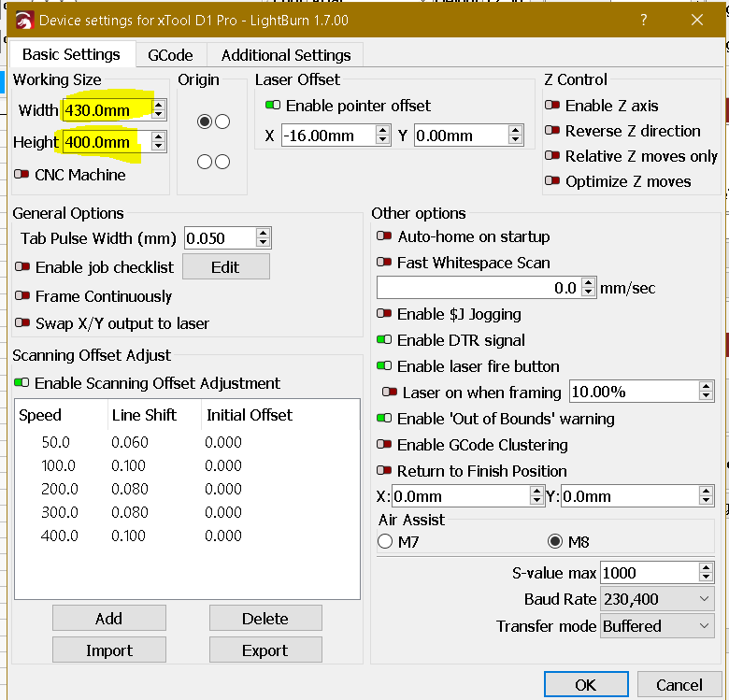The width and height of the screenshot is (729, 700).
Task: Click the Edit checklist button
Action: click(x=225, y=266)
